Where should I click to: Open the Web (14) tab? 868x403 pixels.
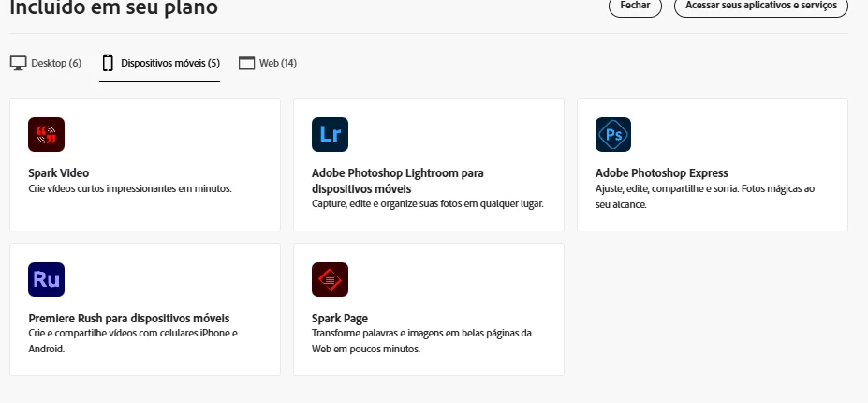(268, 63)
